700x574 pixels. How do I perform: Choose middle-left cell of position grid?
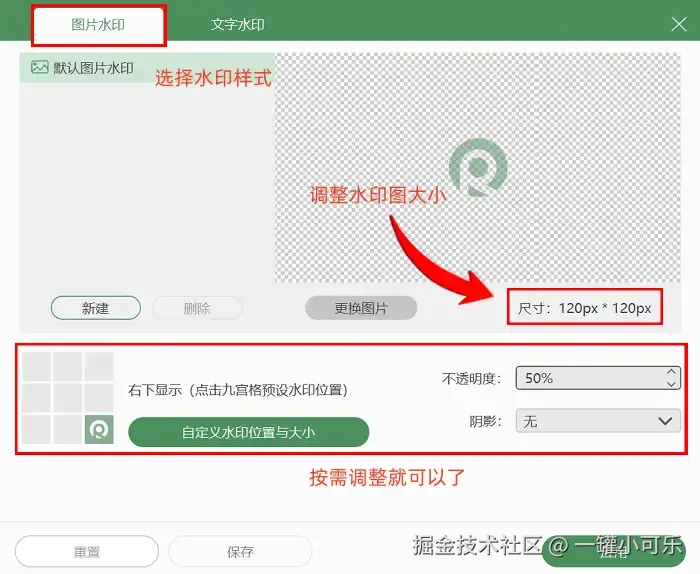point(36,398)
